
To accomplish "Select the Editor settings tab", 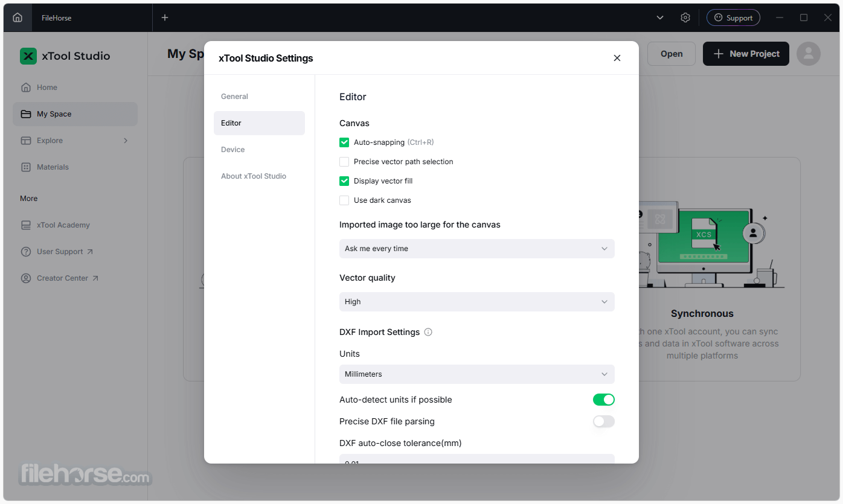I will click(x=259, y=123).
